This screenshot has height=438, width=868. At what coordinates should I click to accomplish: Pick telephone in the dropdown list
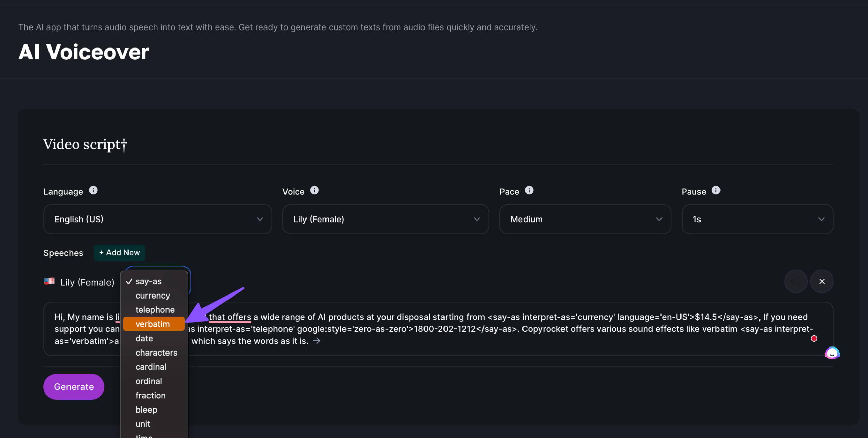(155, 310)
